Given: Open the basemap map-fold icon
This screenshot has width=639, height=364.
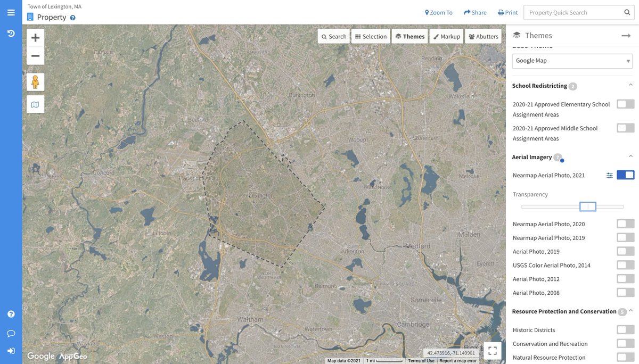Looking at the screenshot, I should tap(35, 105).
